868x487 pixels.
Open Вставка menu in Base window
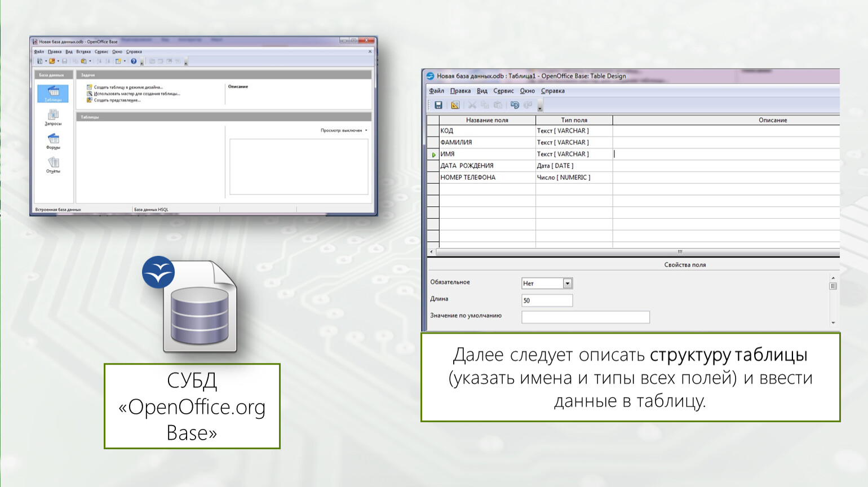83,52
